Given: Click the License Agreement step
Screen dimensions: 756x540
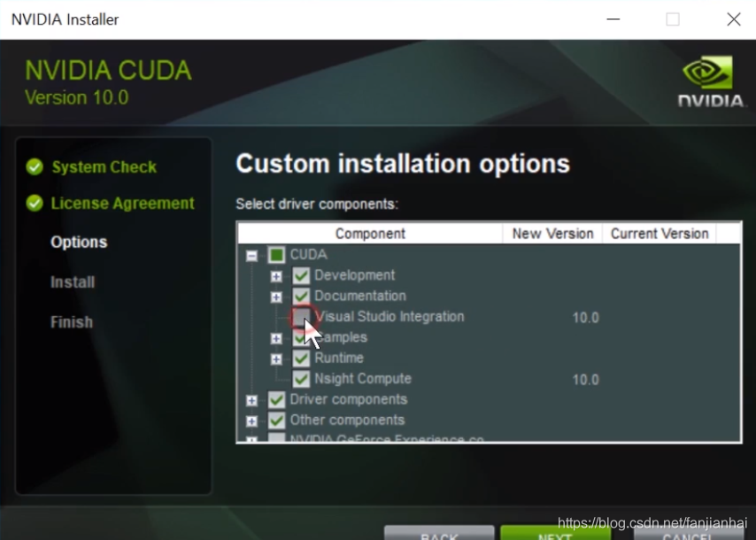Looking at the screenshot, I should pyautogui.click(x=122, y=204).
